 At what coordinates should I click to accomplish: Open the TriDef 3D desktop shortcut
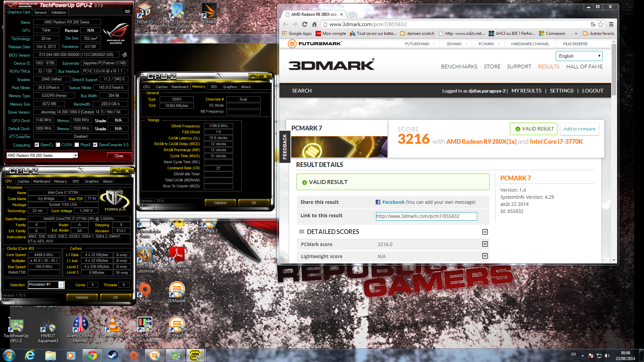(145, 13)
